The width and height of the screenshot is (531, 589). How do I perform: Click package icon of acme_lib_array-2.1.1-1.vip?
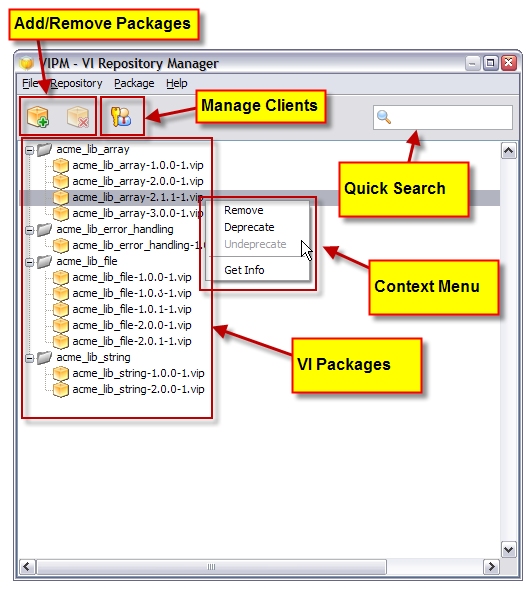pyautogui.click(x=60, y=197)
